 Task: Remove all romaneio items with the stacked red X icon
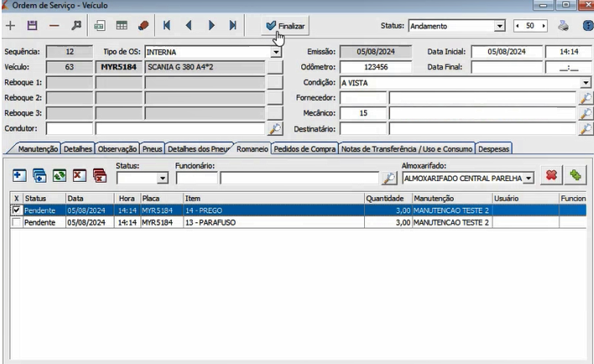[100, 176]
